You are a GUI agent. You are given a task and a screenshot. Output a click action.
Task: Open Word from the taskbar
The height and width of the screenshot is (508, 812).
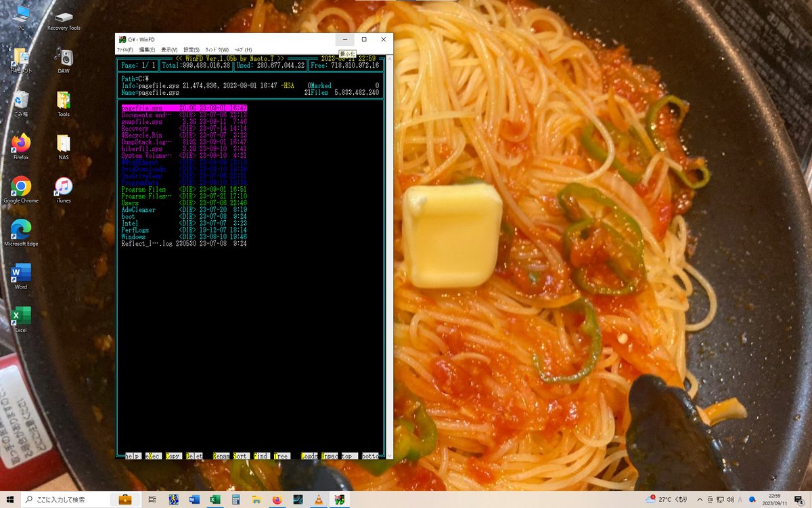coord(194,499)
